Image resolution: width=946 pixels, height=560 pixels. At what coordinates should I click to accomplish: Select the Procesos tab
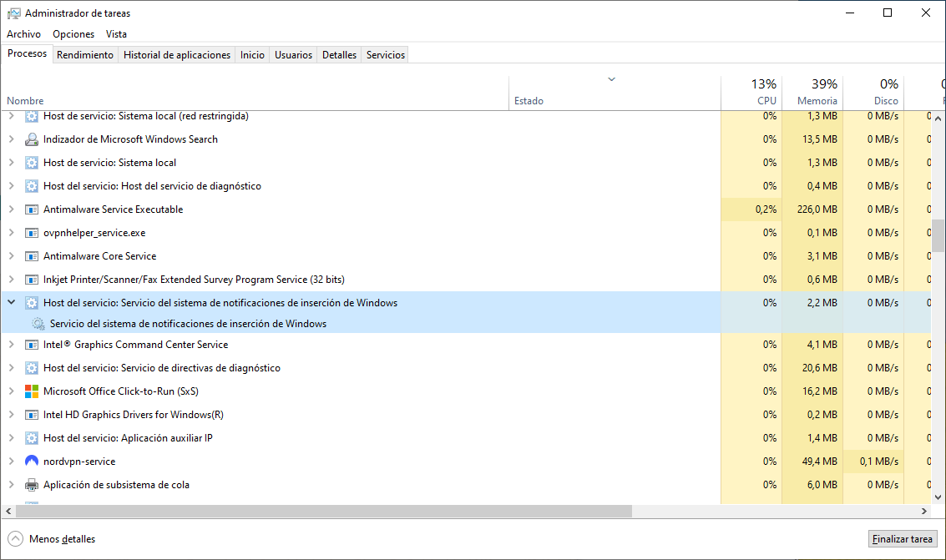click(28, 53)
